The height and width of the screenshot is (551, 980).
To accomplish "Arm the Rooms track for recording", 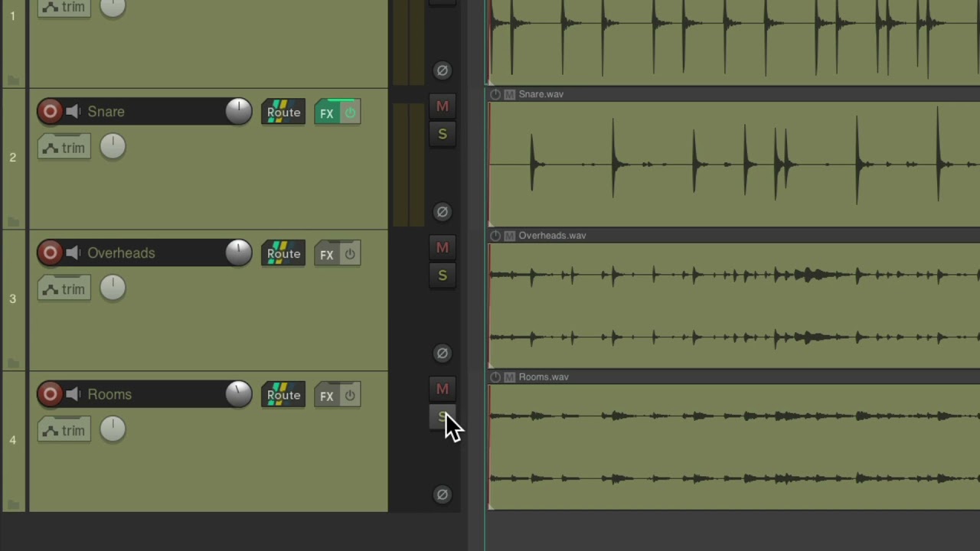I will tap(50, 395).
